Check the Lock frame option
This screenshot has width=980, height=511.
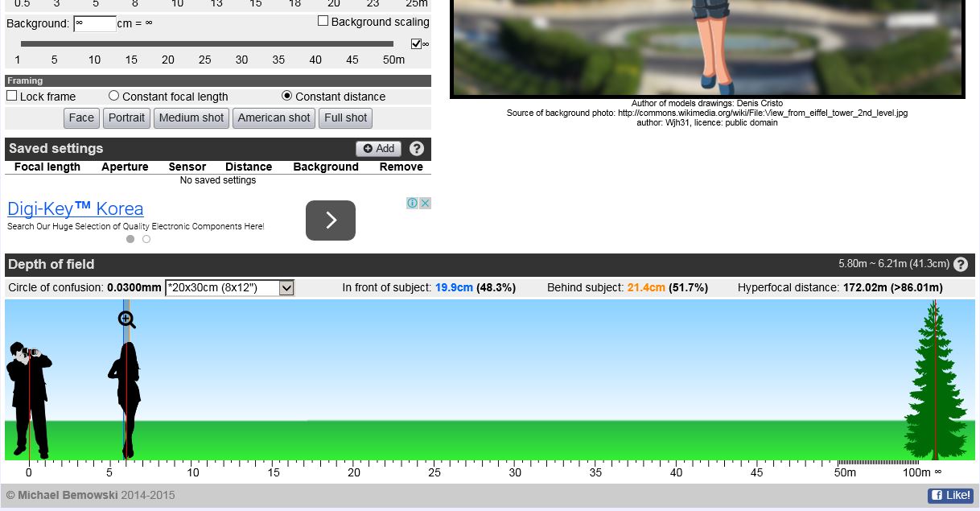12,96
